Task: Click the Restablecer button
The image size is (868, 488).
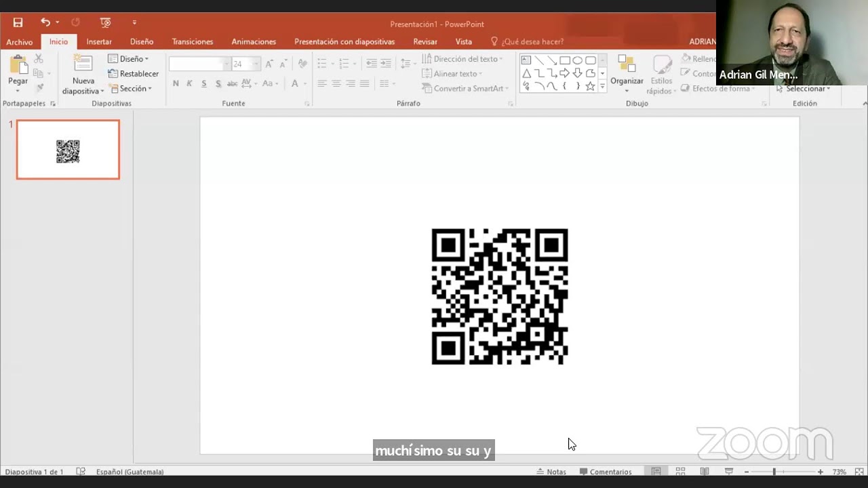Action: click(134, 74)
